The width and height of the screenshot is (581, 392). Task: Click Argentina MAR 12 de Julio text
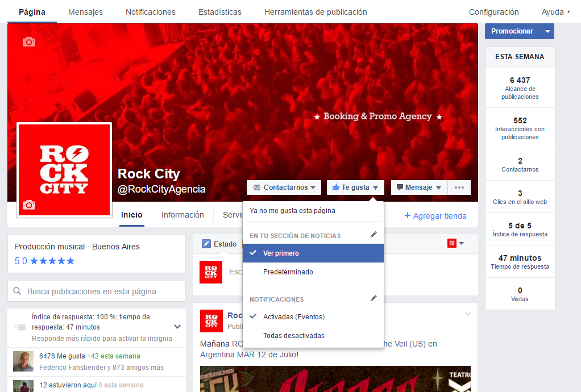point(250,355)
